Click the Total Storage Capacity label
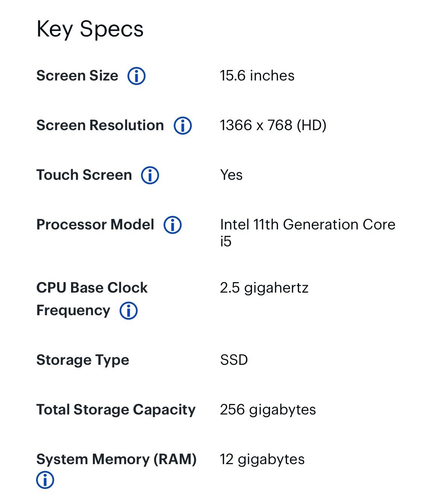This screenshot has height=504, width=440. point(116,410)
